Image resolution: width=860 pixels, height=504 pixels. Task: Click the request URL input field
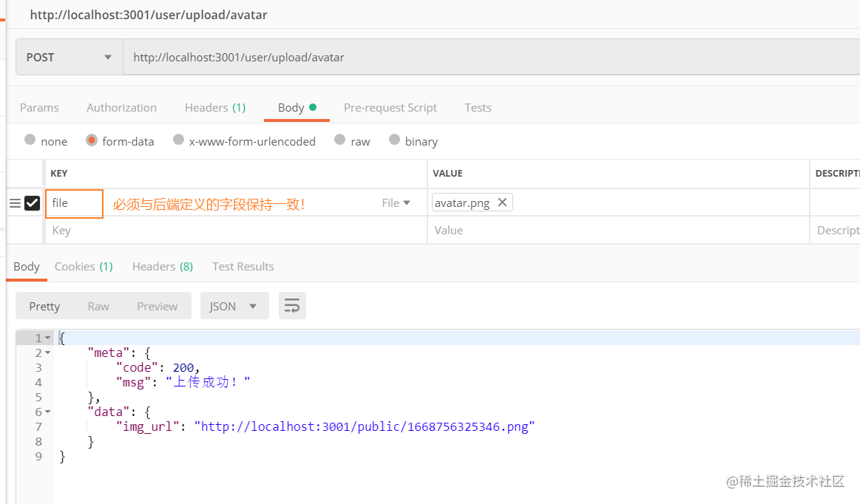tap(492, 57)
